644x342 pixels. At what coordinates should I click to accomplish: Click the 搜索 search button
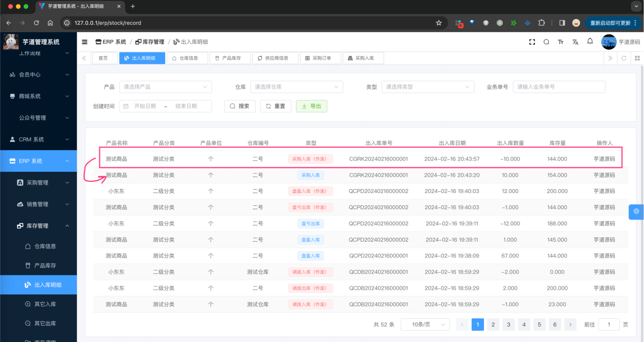(240, 106)
